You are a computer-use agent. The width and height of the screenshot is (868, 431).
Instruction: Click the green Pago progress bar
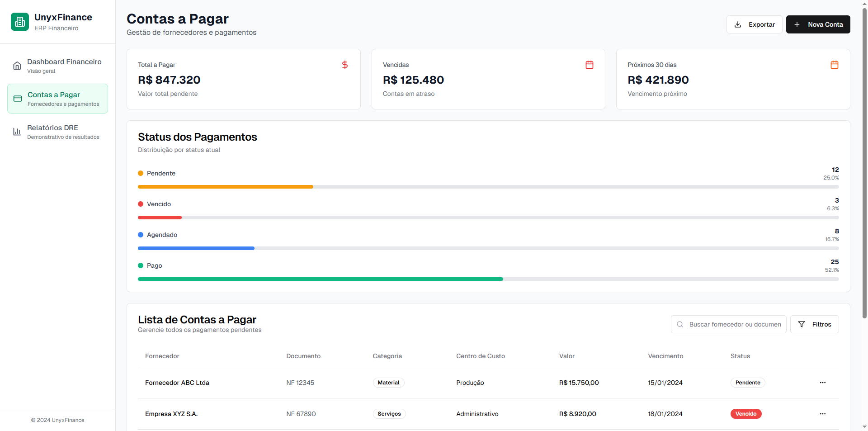point(321,279)
